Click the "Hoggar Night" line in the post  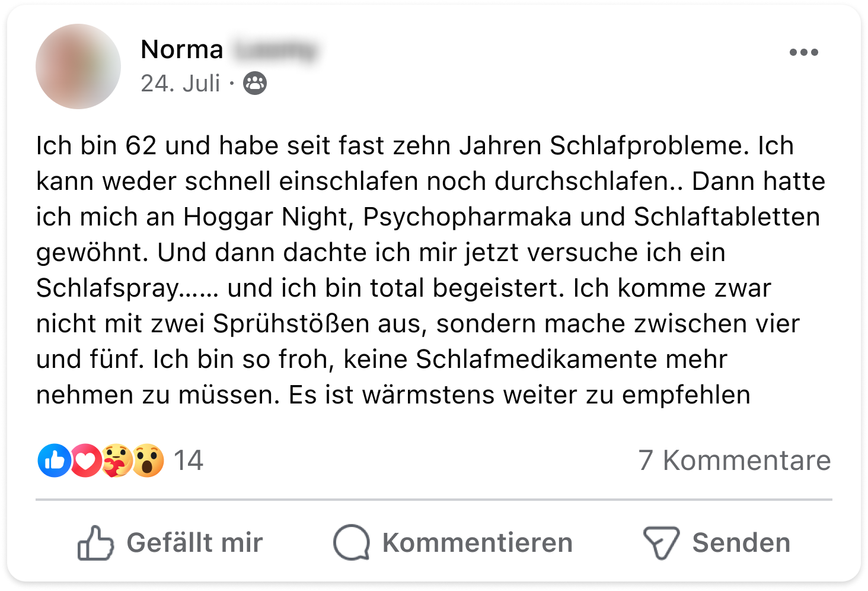coord(264,217)
